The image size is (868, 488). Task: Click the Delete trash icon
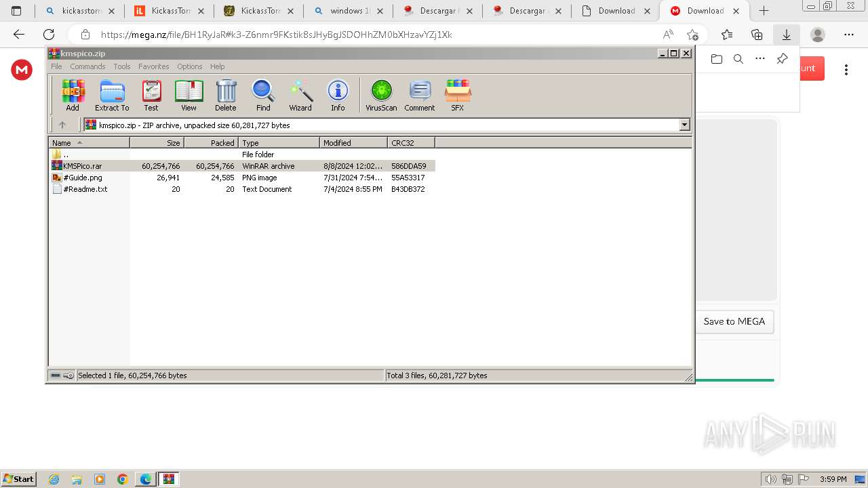[226, 95]
